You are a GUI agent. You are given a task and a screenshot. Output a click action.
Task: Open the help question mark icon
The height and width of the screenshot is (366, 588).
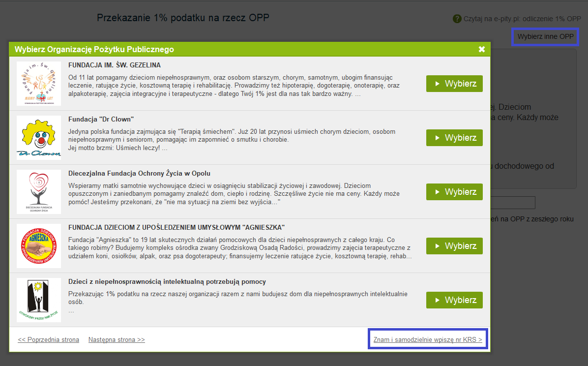(x=457, y=18)
